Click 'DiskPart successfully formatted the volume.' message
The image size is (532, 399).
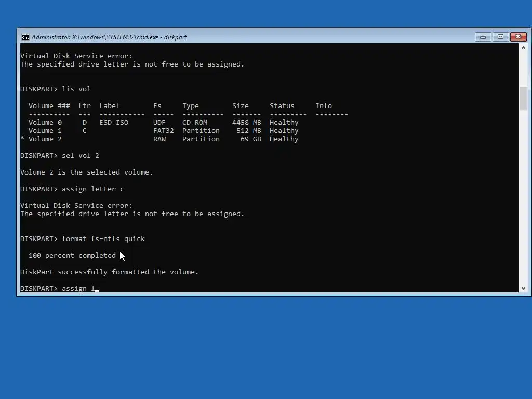[x=109, y=272]
